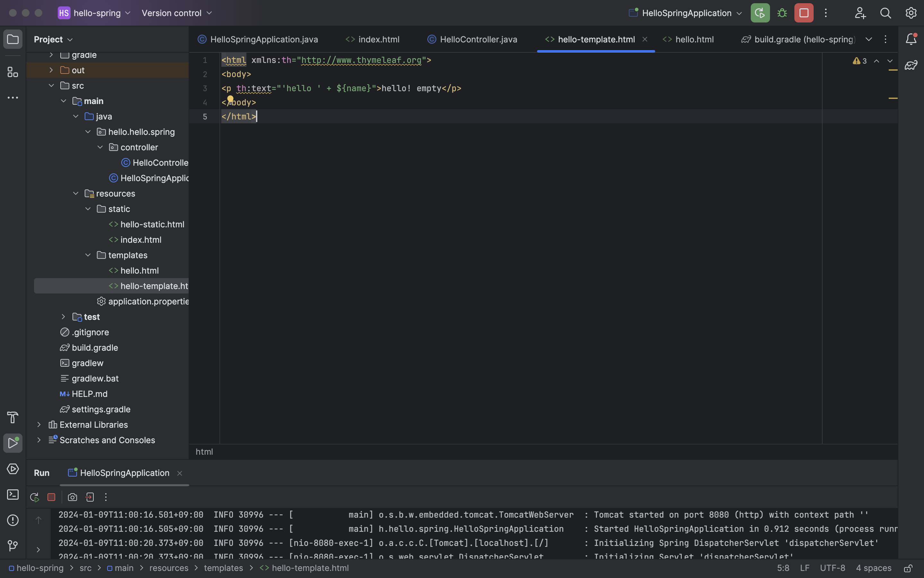The height and width of the screenshot is (578, 924).
Task: Switch to hello.html editor tab
Action: pyautogui.click(x=688, y=39)
